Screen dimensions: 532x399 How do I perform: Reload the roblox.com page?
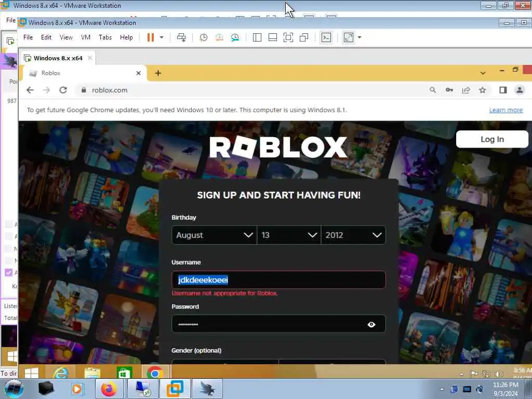pos(63,90)
